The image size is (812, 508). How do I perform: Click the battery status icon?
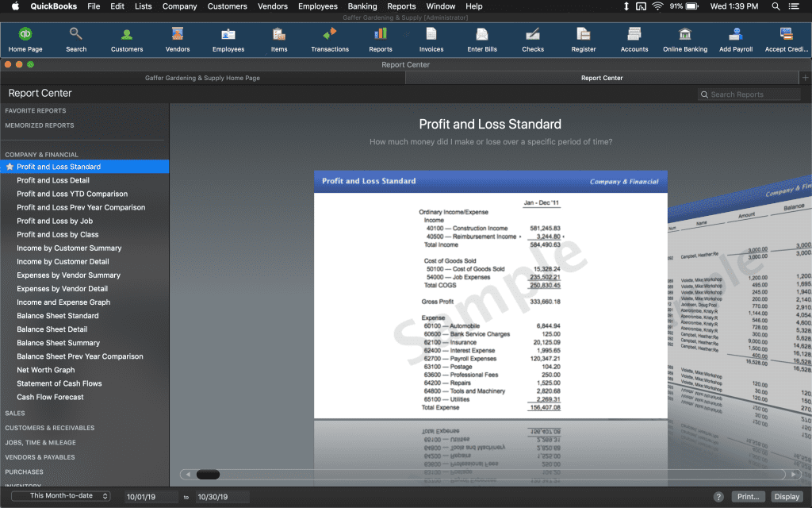[x=691, y=6]
